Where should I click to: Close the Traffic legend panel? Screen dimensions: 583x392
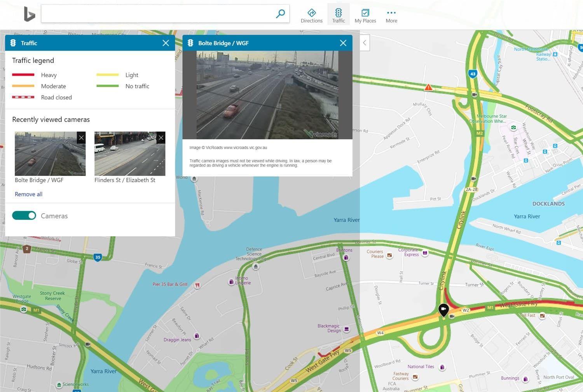click(166, 43)
